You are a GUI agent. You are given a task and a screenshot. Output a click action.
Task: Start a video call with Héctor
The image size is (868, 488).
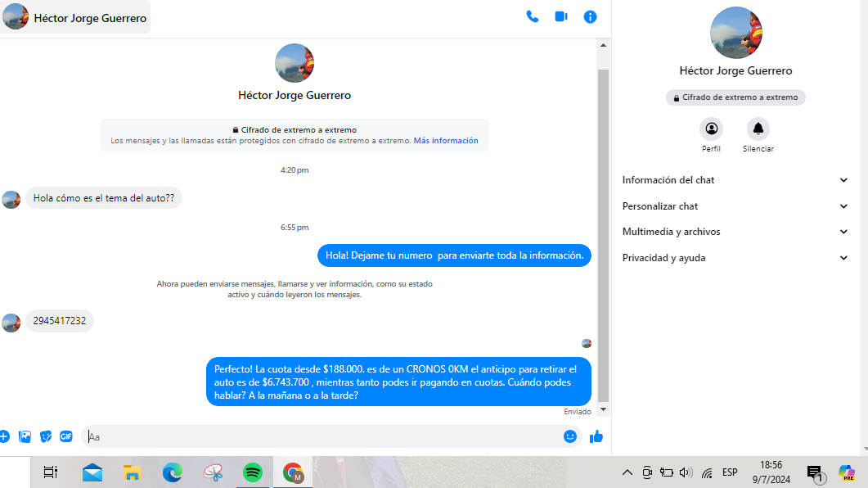tap(561, 16)
